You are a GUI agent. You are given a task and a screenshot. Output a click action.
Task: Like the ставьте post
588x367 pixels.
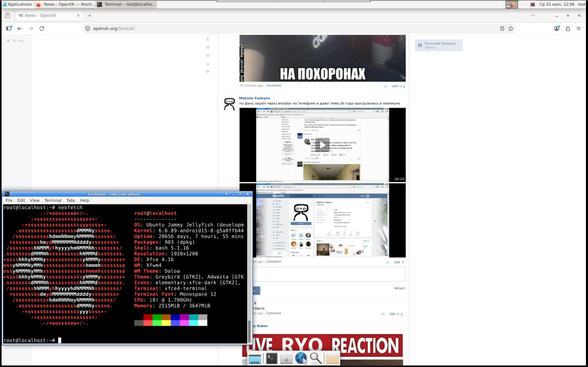click(x=396, y=314)
